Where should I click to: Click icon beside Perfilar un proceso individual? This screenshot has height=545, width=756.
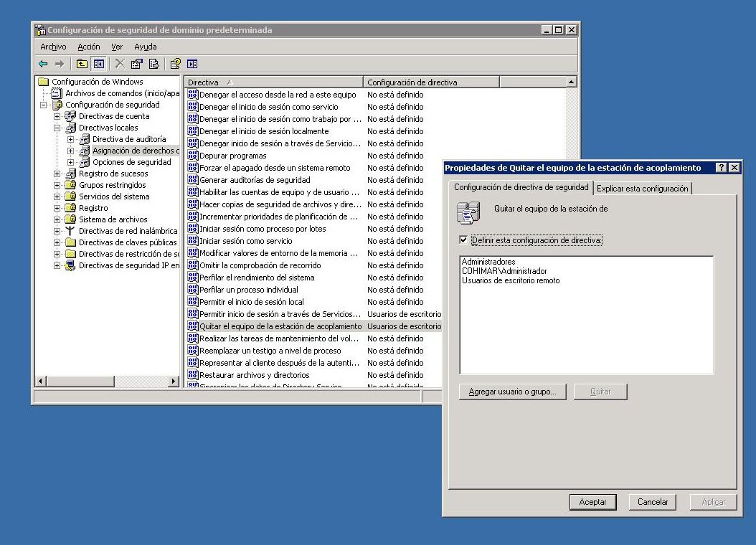tap(193, 289)
